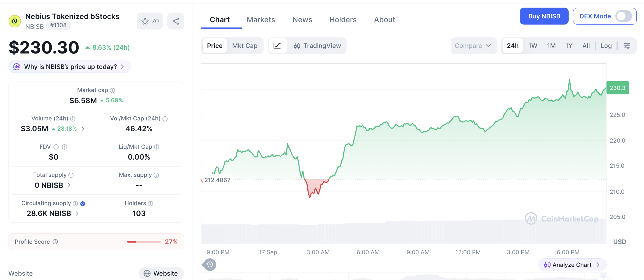Click the Holders info icon
This screenshot has height=280, width=644.
(x=150, y=203)
